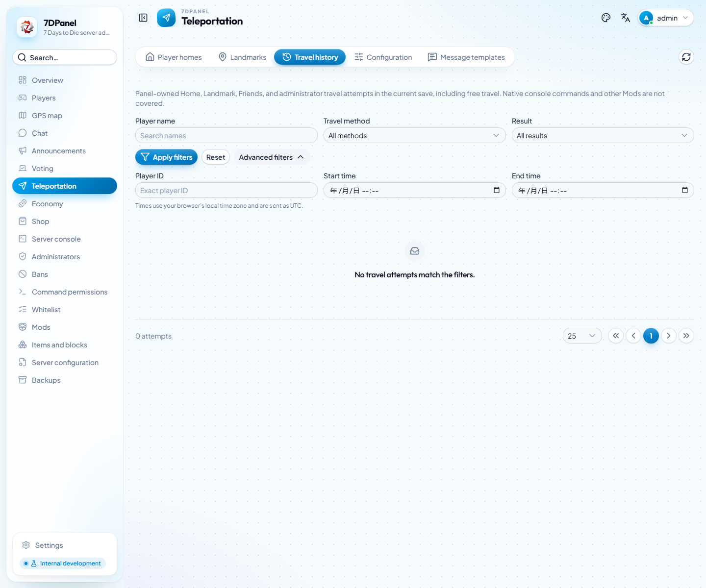Open the Mods page
This screenshot has height=588, width=706.
click(x=65, y=327)
